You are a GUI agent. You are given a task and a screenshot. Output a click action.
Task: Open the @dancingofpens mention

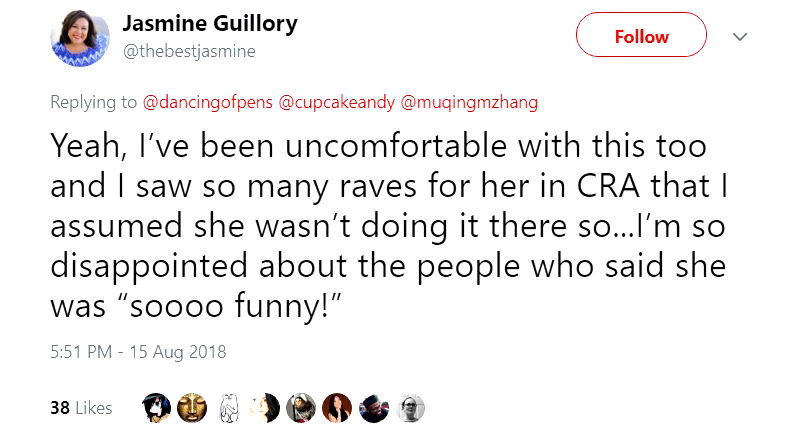208,101
